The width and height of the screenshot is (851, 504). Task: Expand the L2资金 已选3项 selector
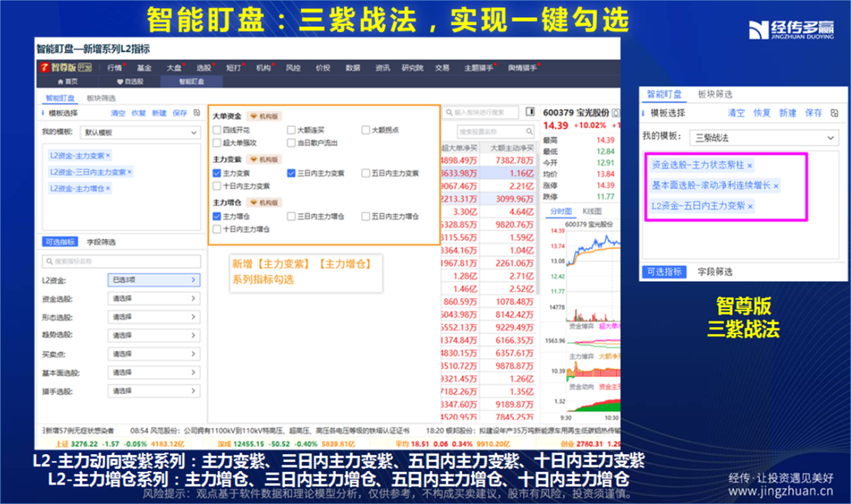[154, 280]
